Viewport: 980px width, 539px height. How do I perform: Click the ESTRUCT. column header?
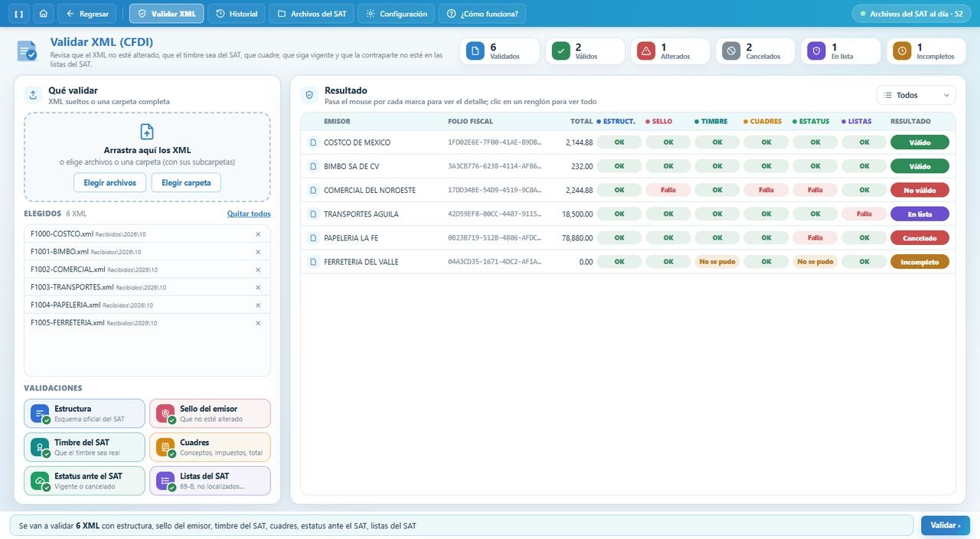[616, 122]
